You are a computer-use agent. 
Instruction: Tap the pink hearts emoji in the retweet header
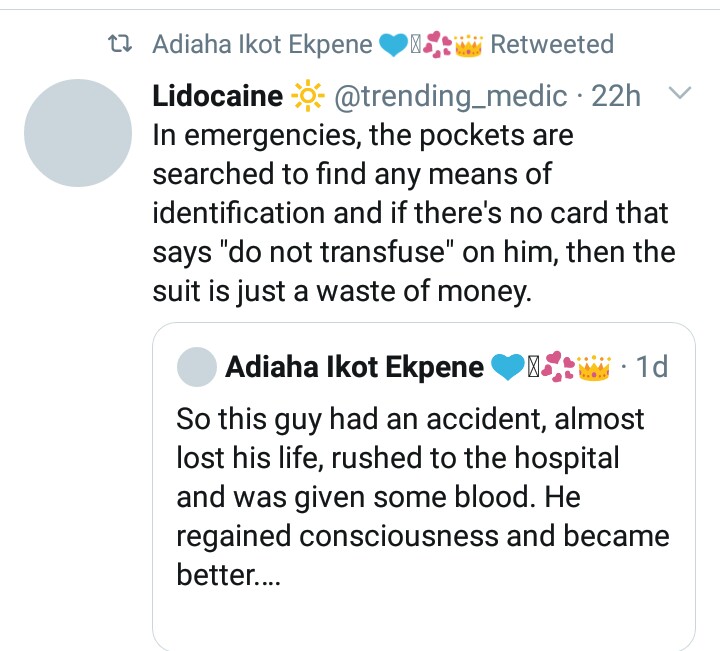pos(436,45)
